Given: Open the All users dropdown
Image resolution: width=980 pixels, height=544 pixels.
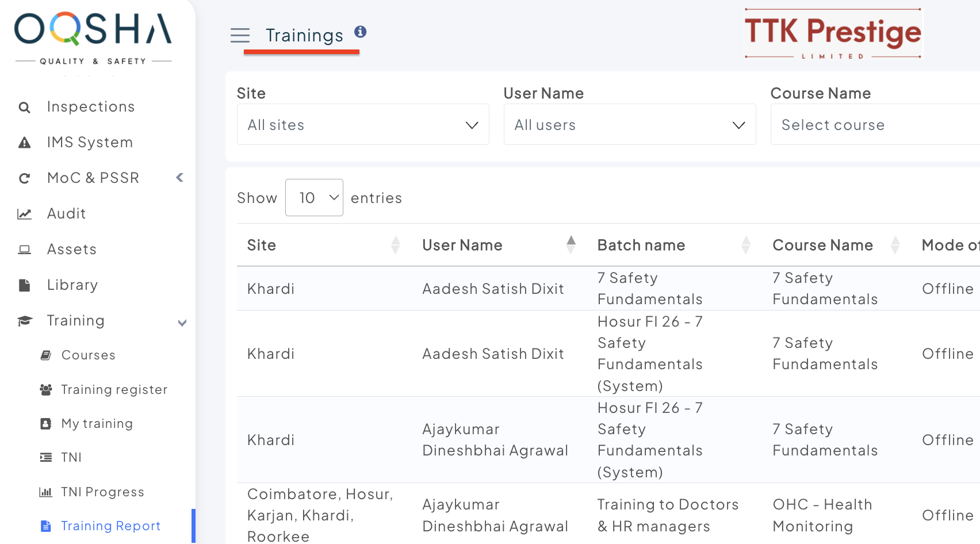Looking at the screenshot, I should [x=630, y=125].
